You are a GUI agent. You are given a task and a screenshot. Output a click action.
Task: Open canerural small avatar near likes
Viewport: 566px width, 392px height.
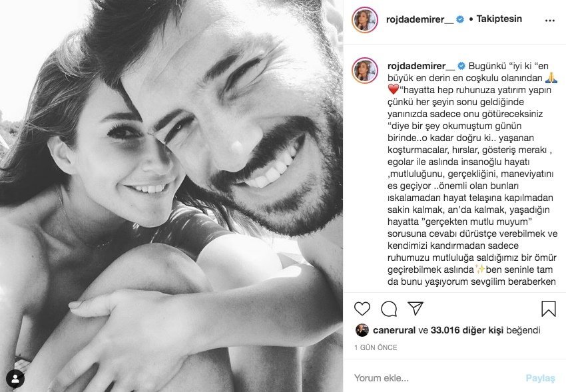pos(362,330)
